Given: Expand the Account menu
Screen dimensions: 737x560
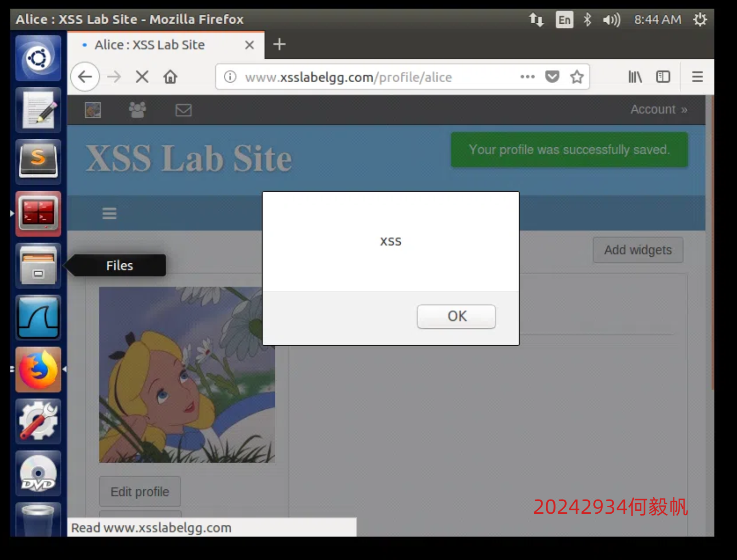Looking at the screenshot, I should 659,109.
